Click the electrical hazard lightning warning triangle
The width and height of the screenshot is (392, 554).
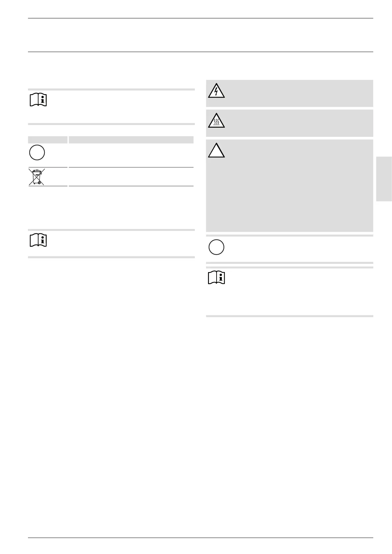pyautogui.click(x=216, y=91)
